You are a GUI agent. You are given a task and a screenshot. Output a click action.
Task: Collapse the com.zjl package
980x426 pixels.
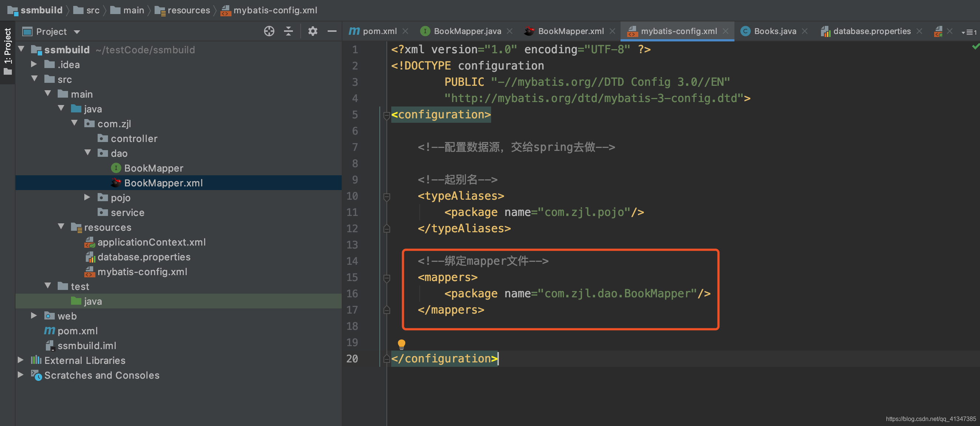(x=74, y=123)
